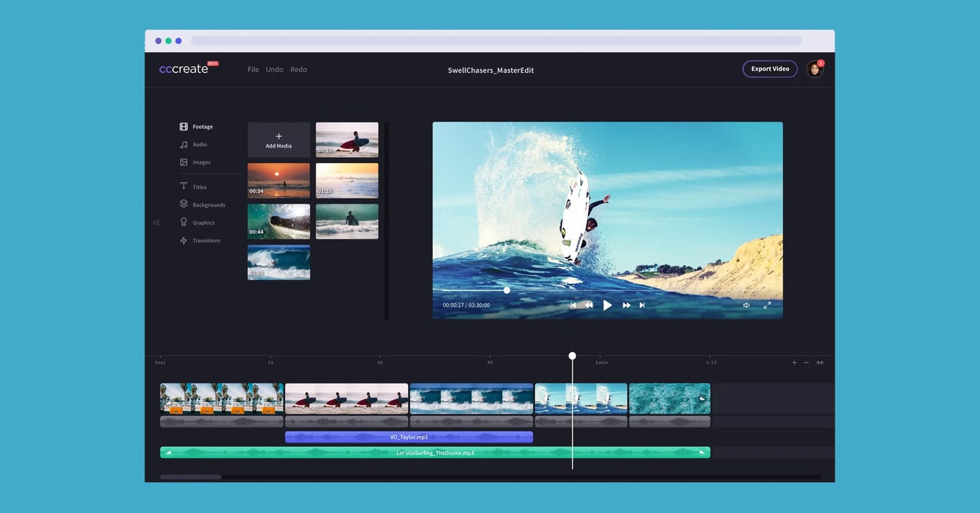Open the Graphics panel label
This screenshot has height=513, width=980.
(x=204, y=223)
